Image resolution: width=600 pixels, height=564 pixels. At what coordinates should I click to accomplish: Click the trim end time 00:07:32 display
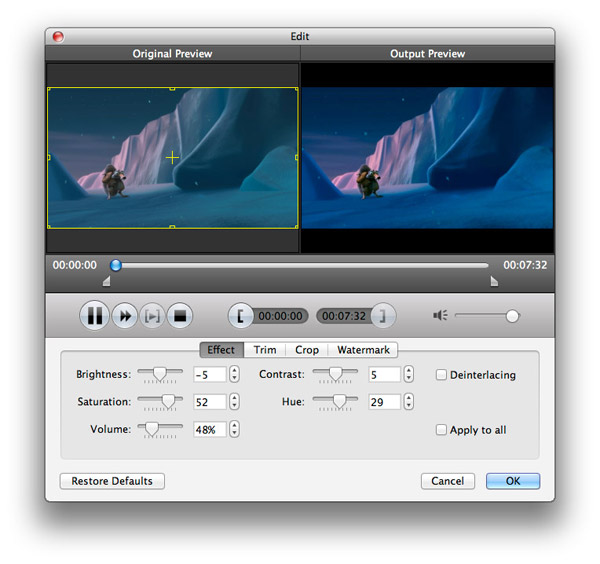click(x=344, y=316)
